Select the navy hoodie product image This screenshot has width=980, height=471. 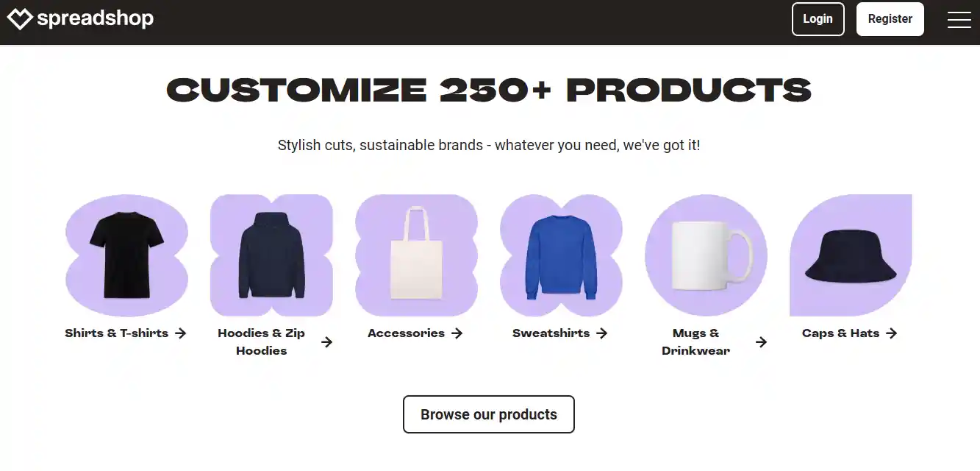pos(271,255)
